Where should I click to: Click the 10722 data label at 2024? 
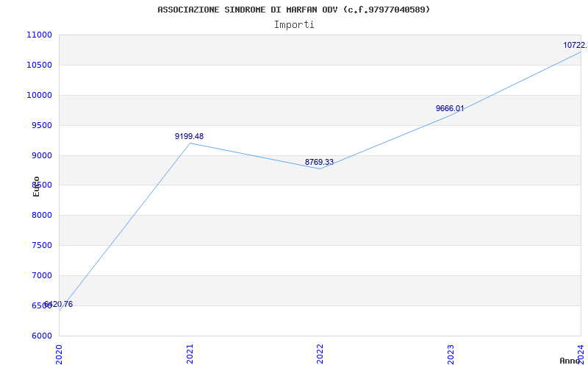coord(576,45)
